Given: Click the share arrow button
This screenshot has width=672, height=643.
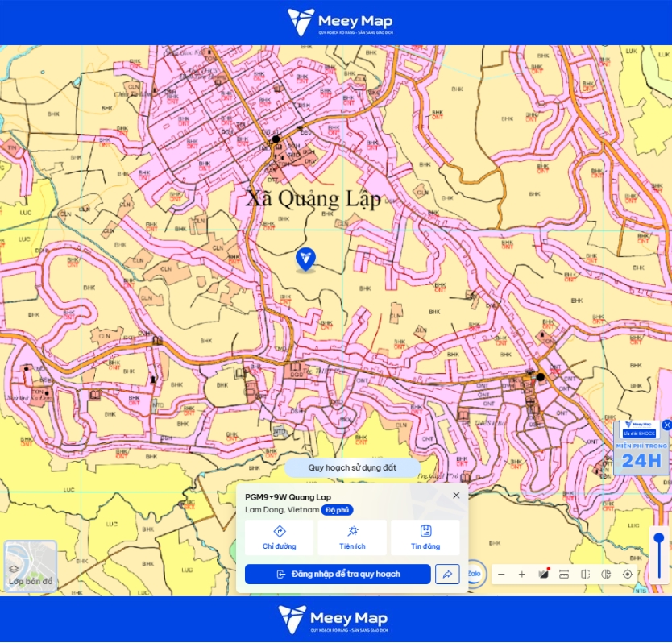Looking at the screenshot, I should 447,574.
